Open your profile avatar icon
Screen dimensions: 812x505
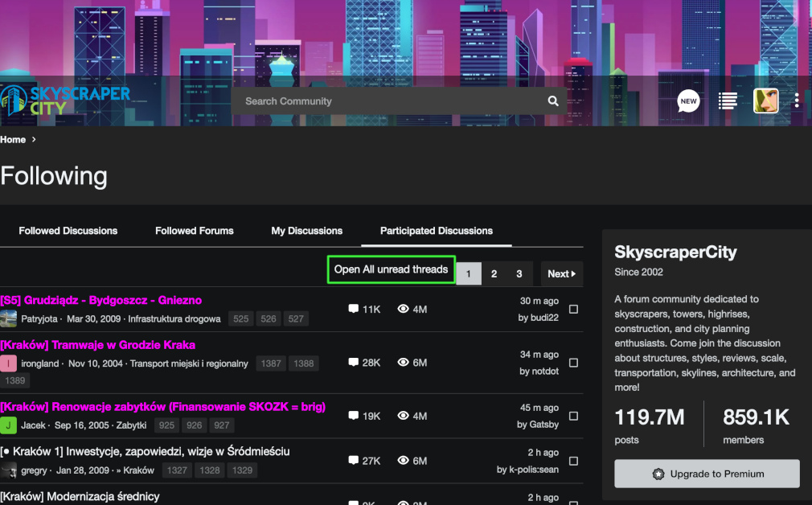coord(765,101)
